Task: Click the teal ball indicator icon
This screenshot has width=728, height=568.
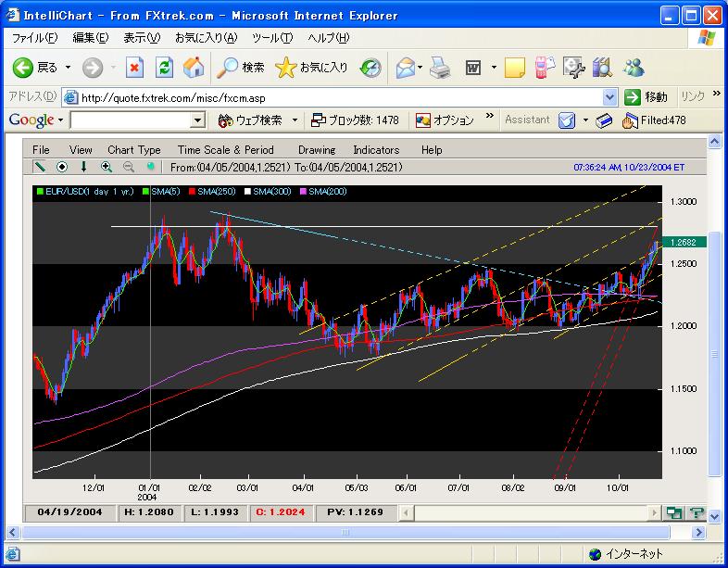Action: [x=150, y=166]
